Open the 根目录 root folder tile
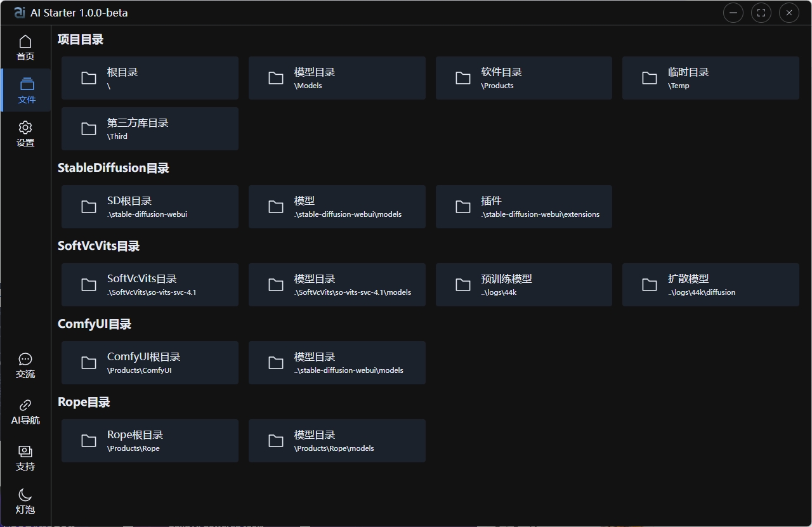 click(x=150, y=78)
